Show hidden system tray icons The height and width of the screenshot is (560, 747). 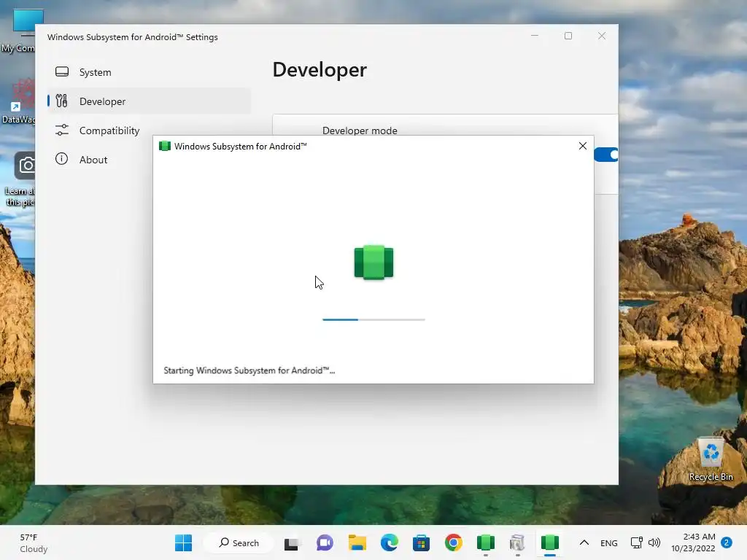click(x=584, y=542)
